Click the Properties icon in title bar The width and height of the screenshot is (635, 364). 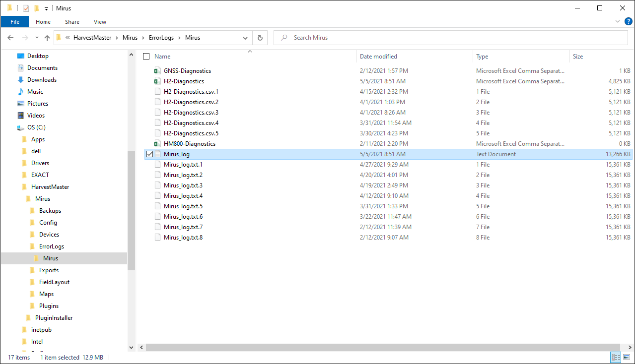(x=26, y=8)
